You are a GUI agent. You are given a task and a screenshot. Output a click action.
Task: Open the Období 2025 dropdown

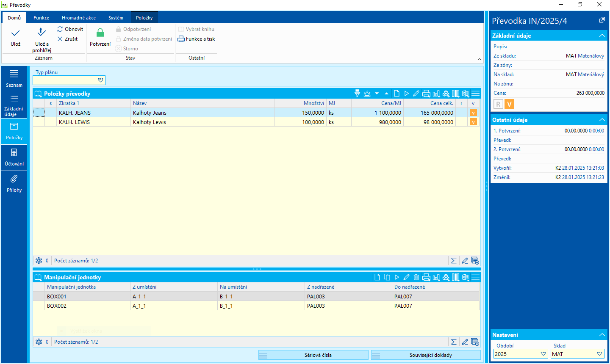543,354
